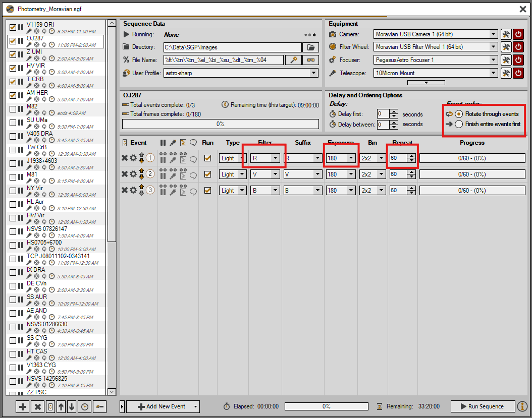
Task: Add a new target with the plus icon
Action: point(23,407)
